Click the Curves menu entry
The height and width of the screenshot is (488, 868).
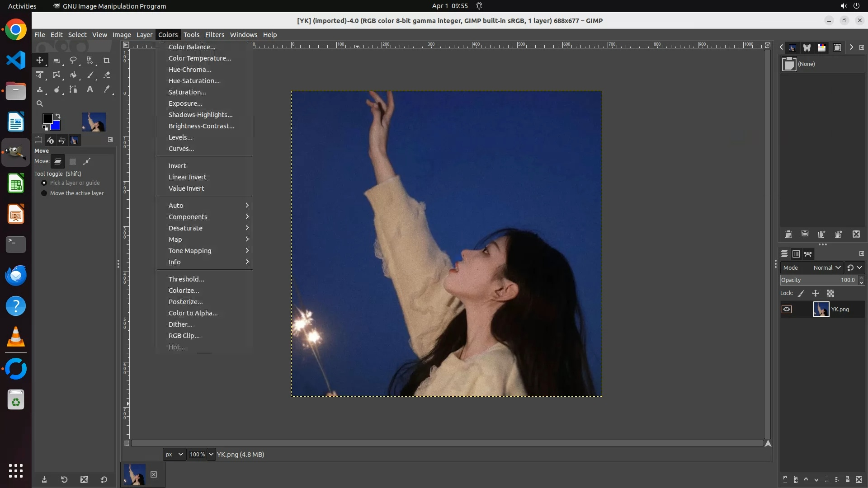[181, 149]
